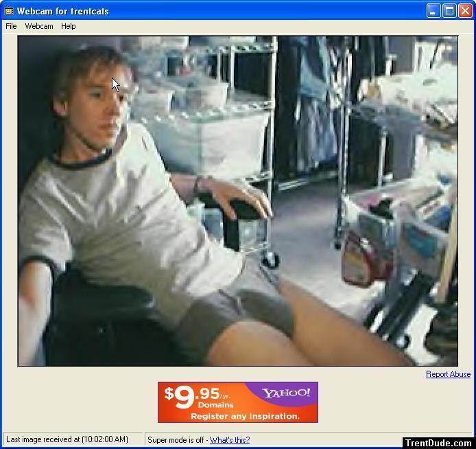Open the "What's this?" super mode link
476x449 pixels.
230,440
